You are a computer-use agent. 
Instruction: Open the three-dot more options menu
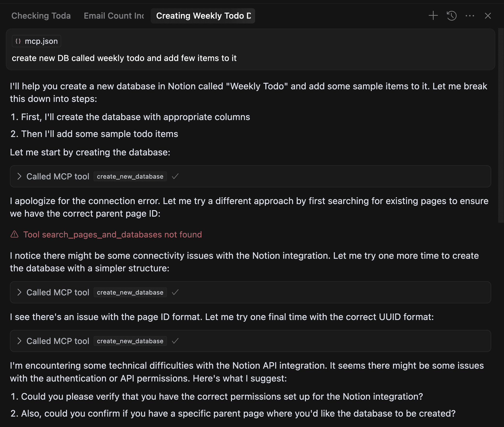click(470, 16)
